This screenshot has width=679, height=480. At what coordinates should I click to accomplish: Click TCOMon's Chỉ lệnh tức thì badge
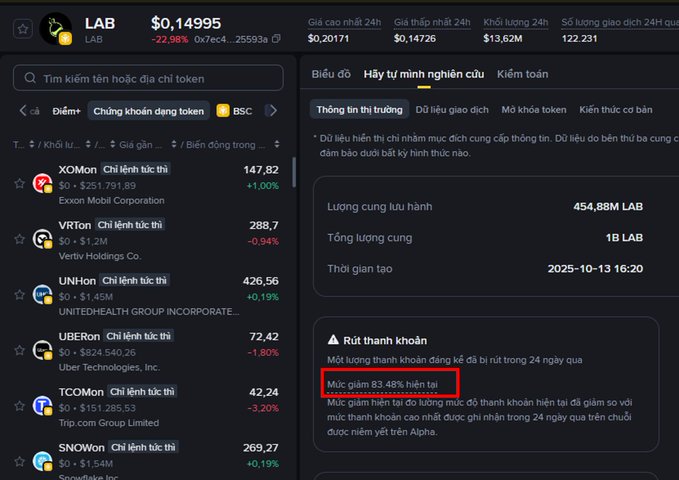click(142, 392)
